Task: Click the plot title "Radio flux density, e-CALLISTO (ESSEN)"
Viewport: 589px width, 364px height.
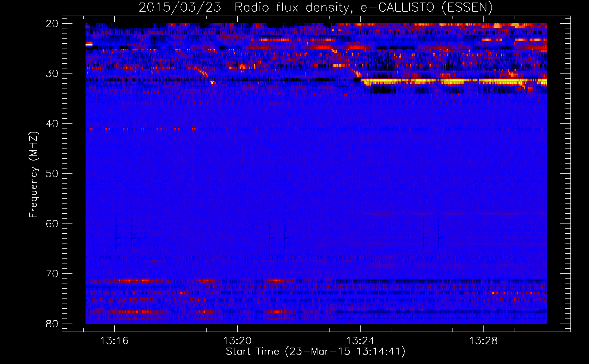Action: click(x=363, y=8)
